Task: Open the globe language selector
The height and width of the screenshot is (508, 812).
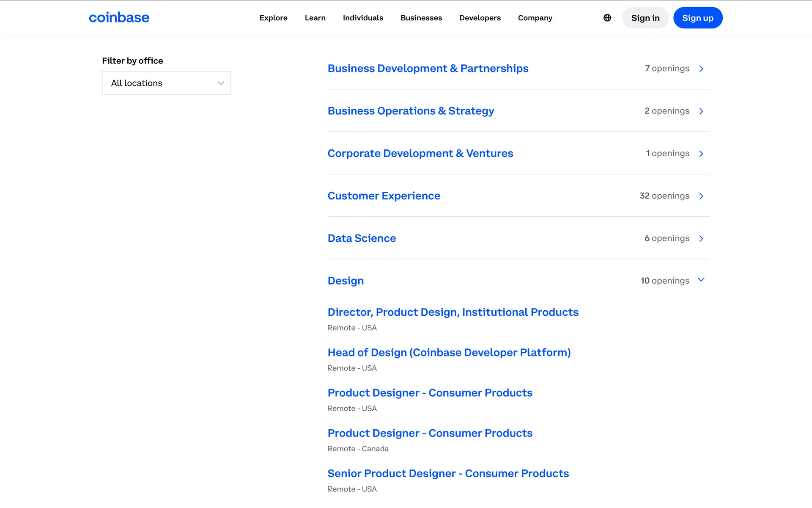Action: [x=607, y=18]
